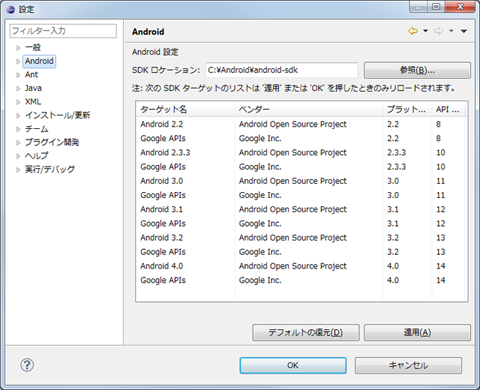The height and width of the screenshot is (390, 480).
Task: Expand the チーム tree node
Action: 18,129
